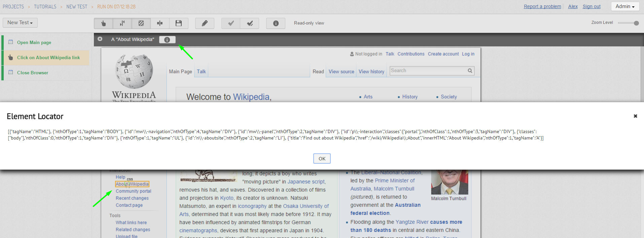Click the RUN ON 07/12 18:28 breadcrumb
This screenshot has height=238, width=644.
[116, 7]
